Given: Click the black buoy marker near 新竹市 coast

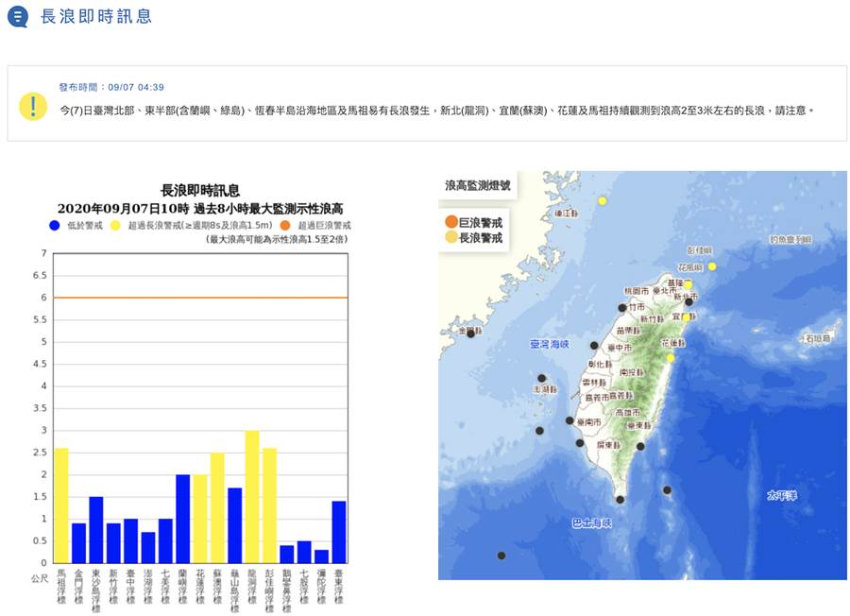Looking at the screenshot, I should tap(622, 308).
